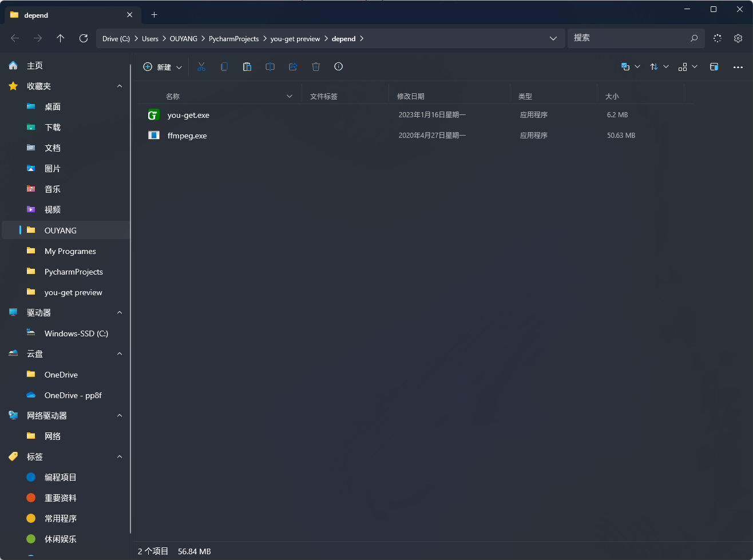Viewport: 753px width, 560px height.
Task: Click the share icon in toolbar
Action: coord(293,67)
